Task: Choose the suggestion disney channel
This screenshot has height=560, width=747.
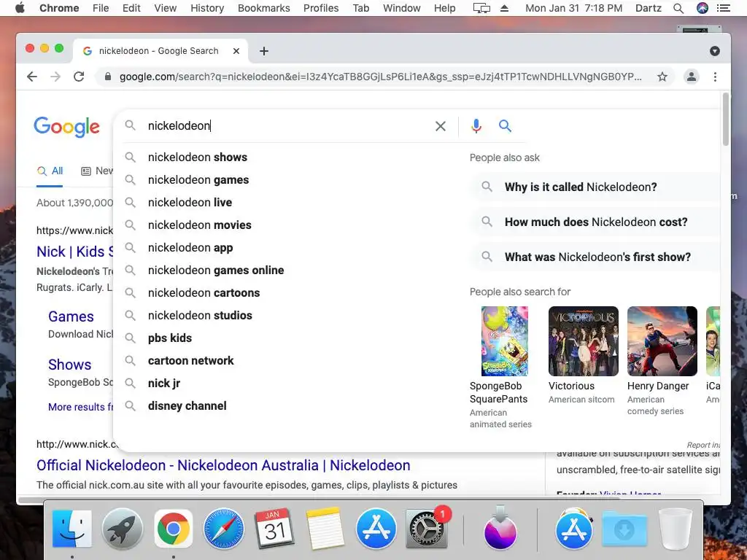Action: point(187,406)
